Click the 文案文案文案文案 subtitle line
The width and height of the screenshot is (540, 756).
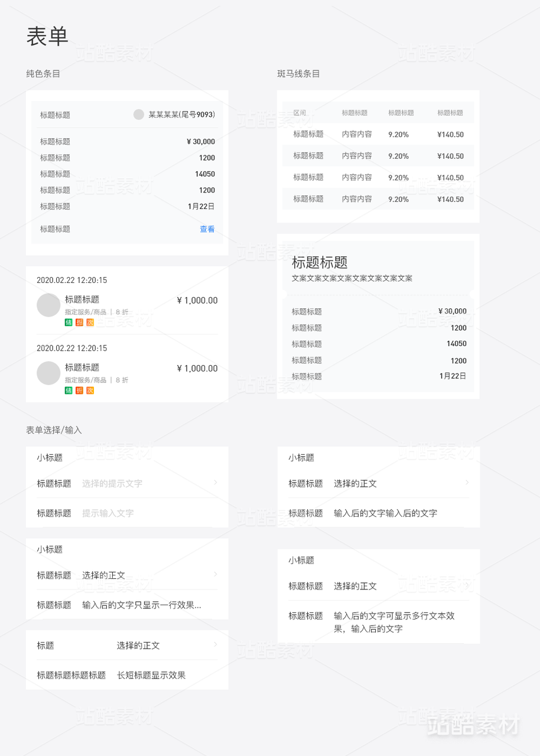352,278
